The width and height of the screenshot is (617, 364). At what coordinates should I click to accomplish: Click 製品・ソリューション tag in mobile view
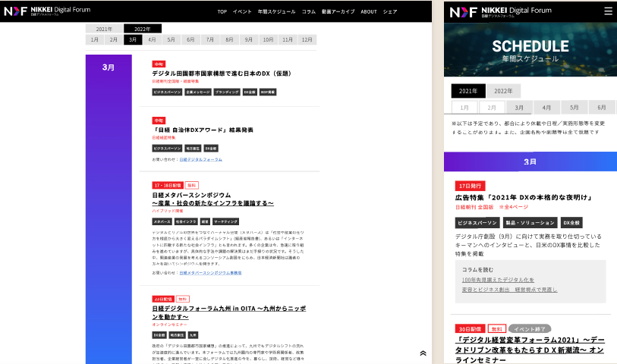click(530, 223)
